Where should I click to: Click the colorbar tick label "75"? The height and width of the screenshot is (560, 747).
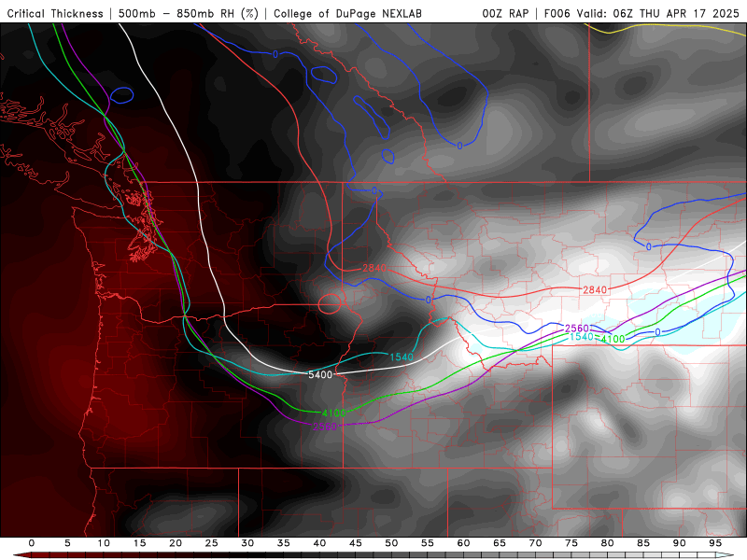click(x=571, y=543)
